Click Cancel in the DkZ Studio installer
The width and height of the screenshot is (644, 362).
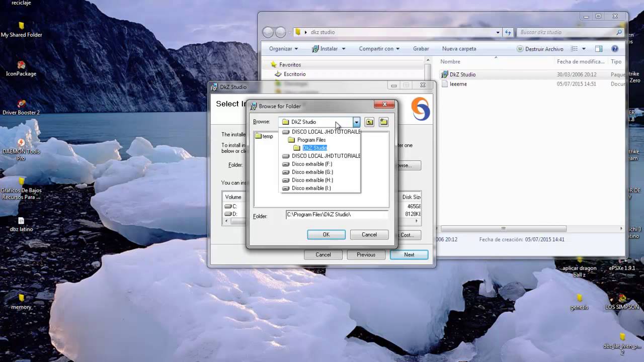[x=323, y=255]
